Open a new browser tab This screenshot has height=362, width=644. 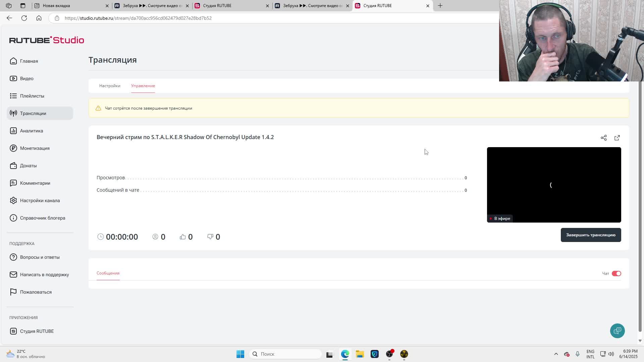point(440,6)
